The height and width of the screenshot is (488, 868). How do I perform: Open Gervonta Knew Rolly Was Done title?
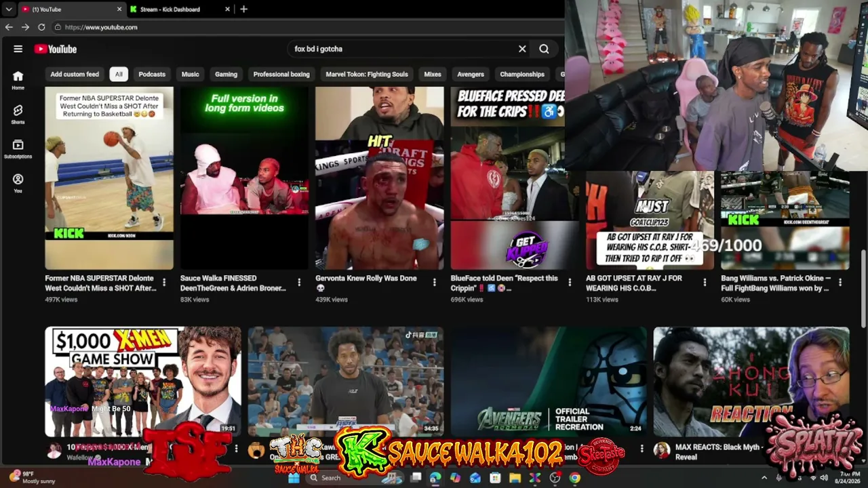coord(366,283)
